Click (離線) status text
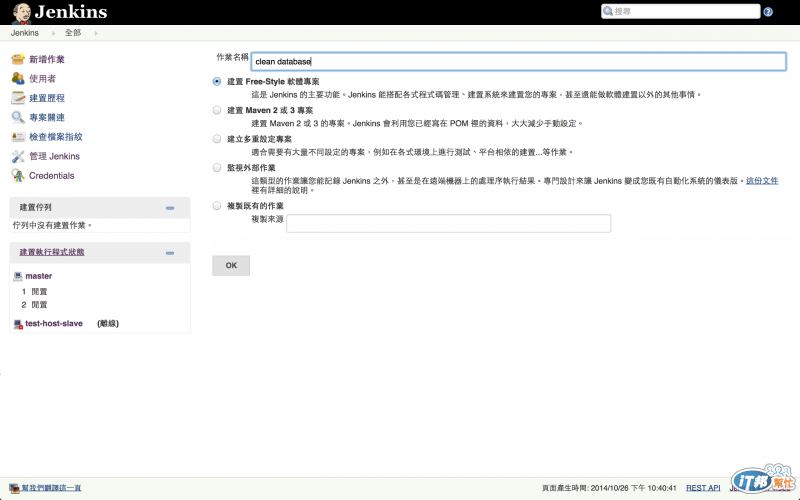The image size is (800, 500). point(108,323)
